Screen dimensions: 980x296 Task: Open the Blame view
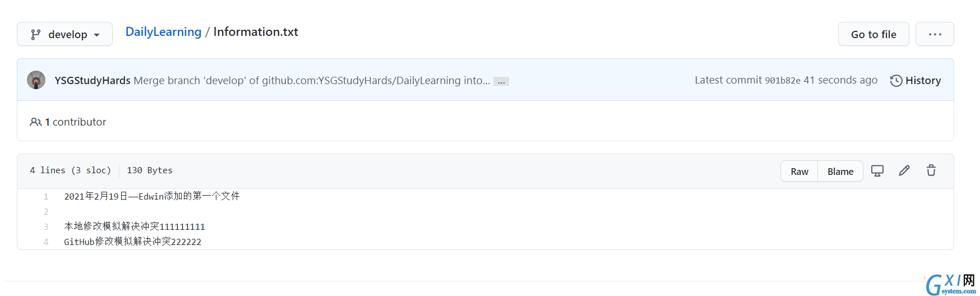840,172
